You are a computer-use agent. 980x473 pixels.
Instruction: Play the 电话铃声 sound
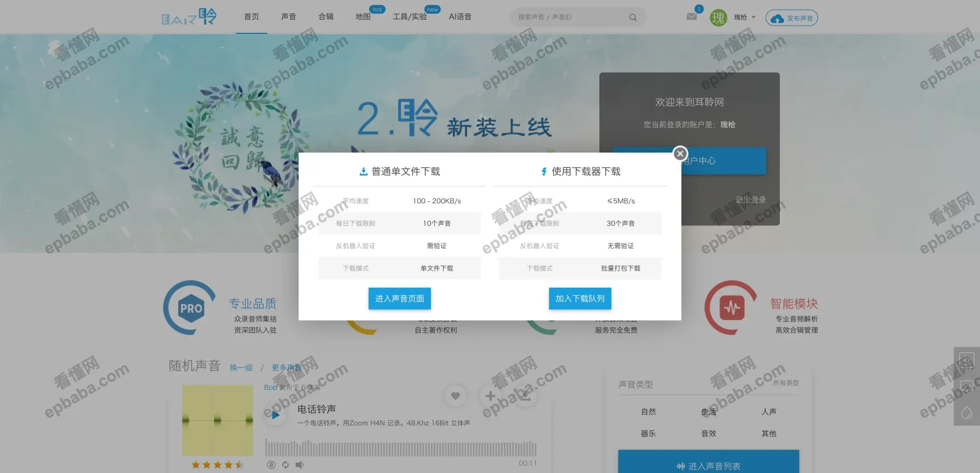pos(275,415)
